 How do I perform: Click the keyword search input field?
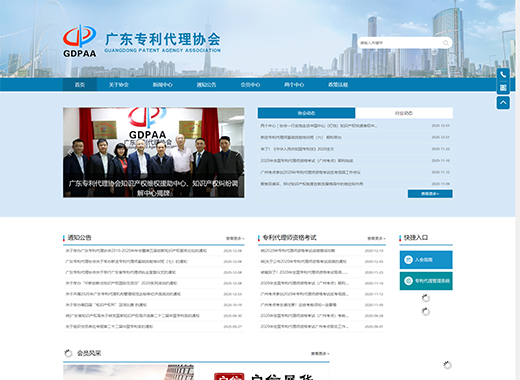[x=400, y=43]
